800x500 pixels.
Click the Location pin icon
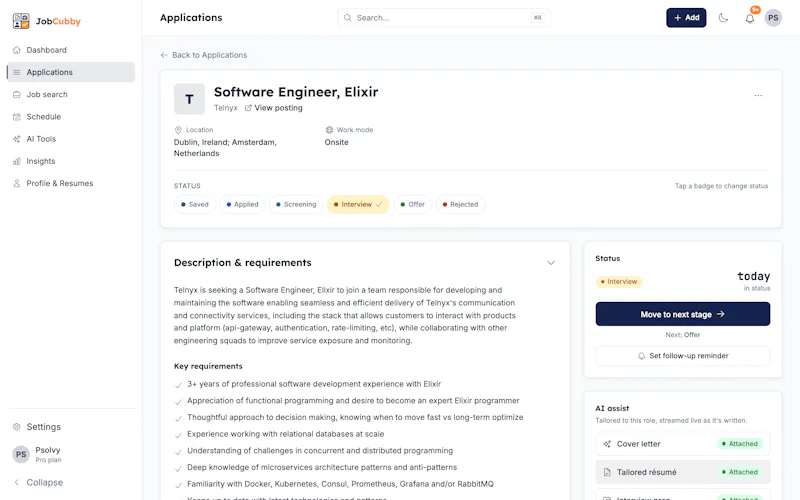click(178, 130)
